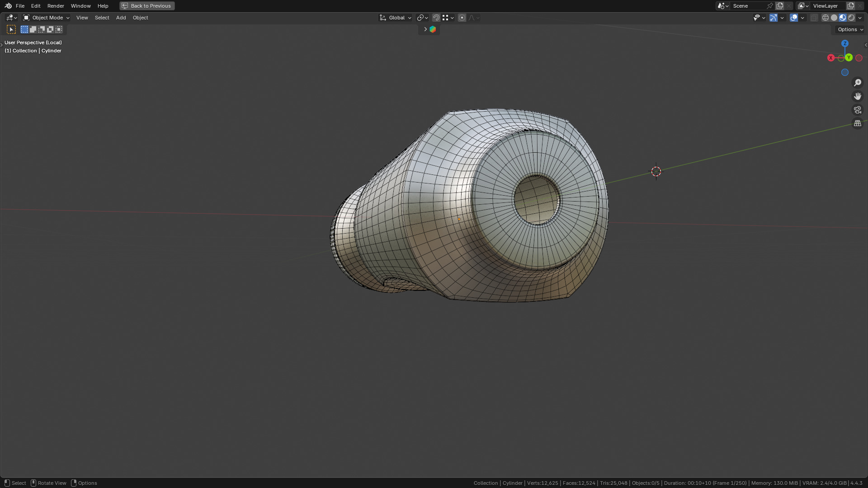This screenshot has width=868, height=488.
Task: Open the view layer browse icon
Action: pyautogui.click(x=803, y=6)
